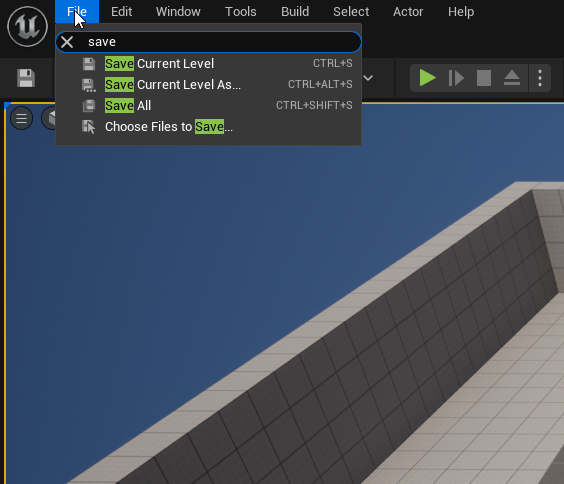Click the Save All row icon
Screen dimensions: 564x484
tap(88, 106)
